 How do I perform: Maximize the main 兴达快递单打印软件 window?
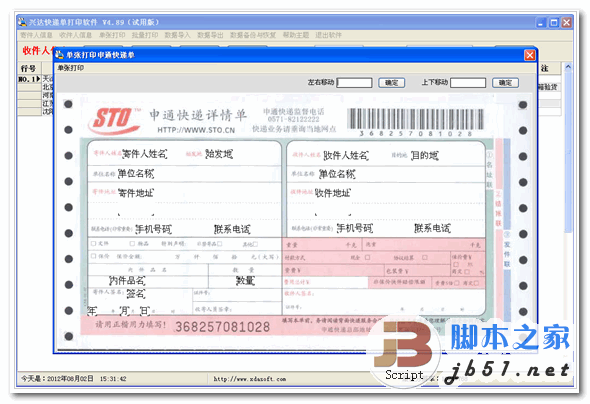(554, 23)
